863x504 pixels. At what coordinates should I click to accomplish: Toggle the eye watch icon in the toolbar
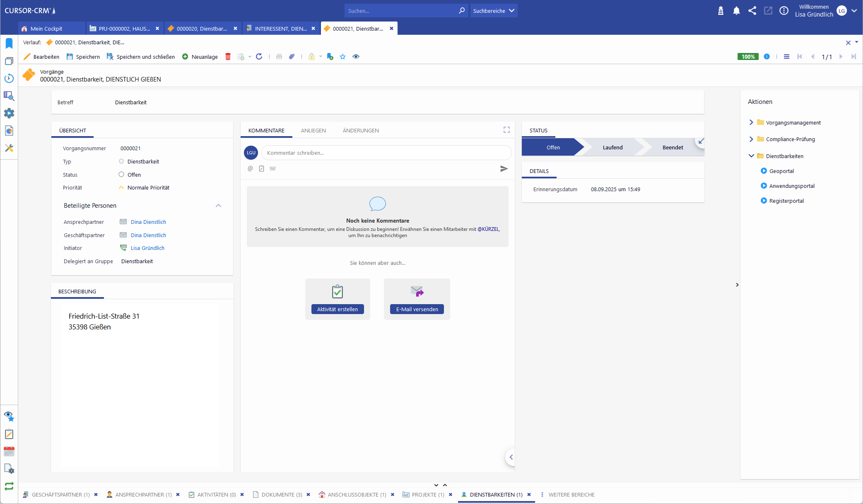356,57
